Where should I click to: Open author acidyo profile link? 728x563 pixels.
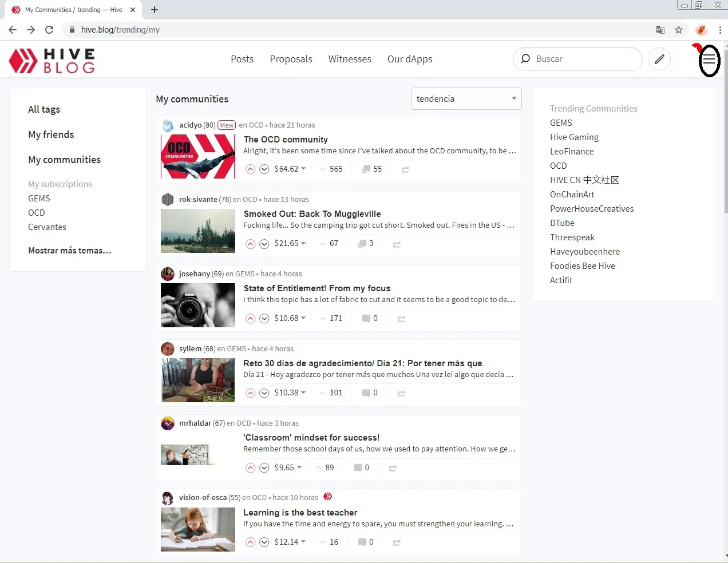190,125
